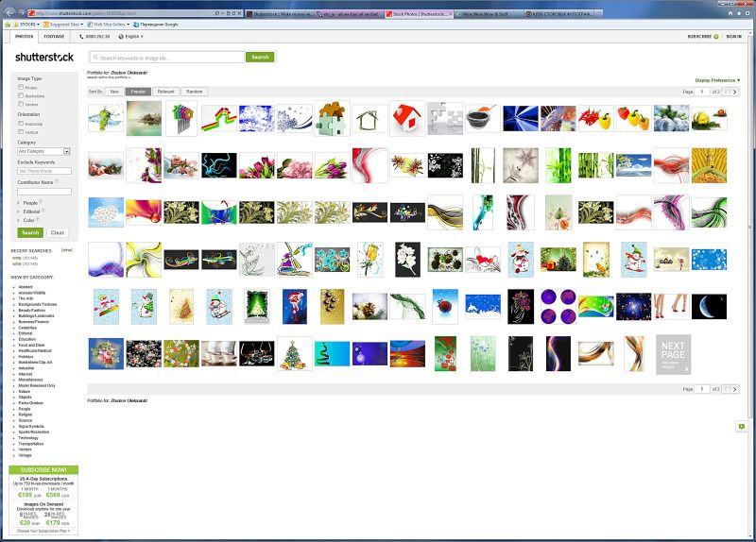Click the SUBSCRIBE NOW! banner

[43, 469]
